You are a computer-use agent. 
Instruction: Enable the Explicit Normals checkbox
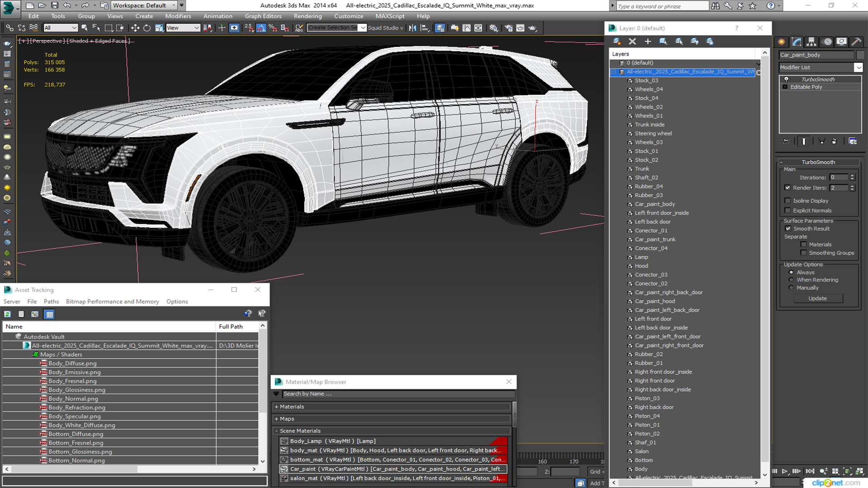(788, 211)
